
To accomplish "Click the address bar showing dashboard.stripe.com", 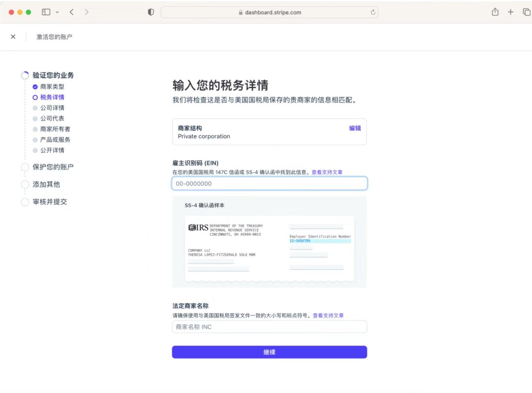I will (270, 12).
